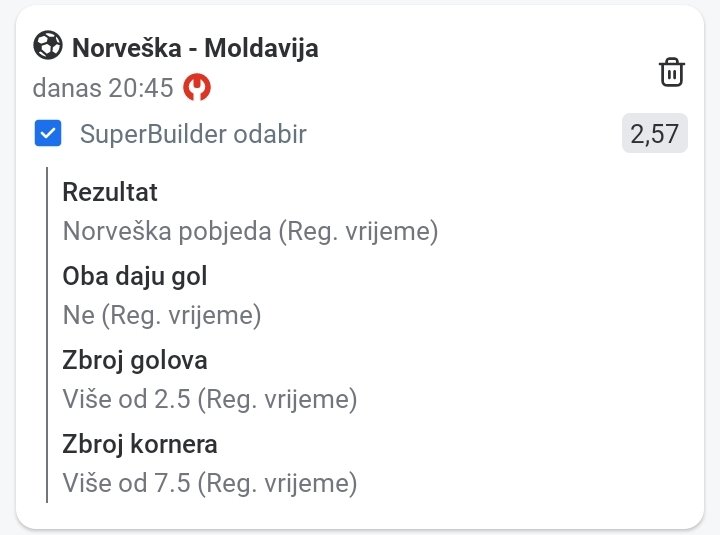Select the Više od 7.5 selection
Screen dimensions: 720x535
209,484
